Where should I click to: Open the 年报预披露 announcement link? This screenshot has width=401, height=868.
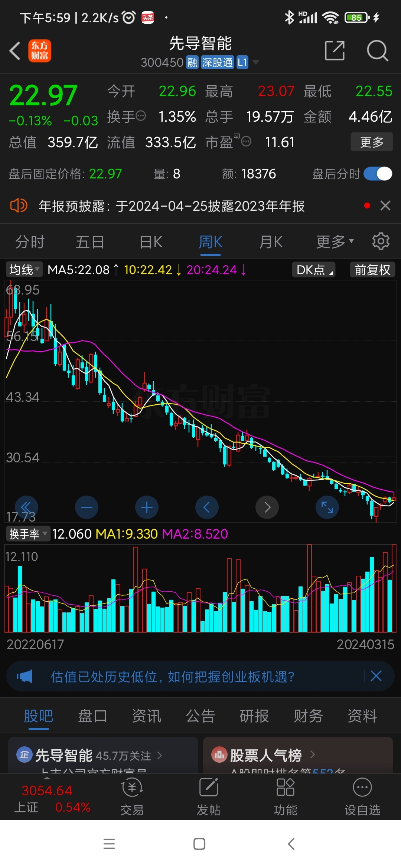(172, 206)
